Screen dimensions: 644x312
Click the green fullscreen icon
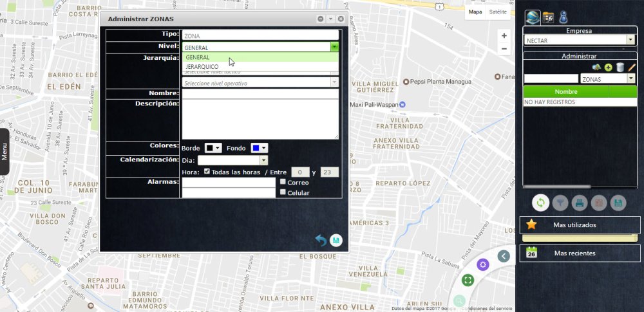point(468,280)
